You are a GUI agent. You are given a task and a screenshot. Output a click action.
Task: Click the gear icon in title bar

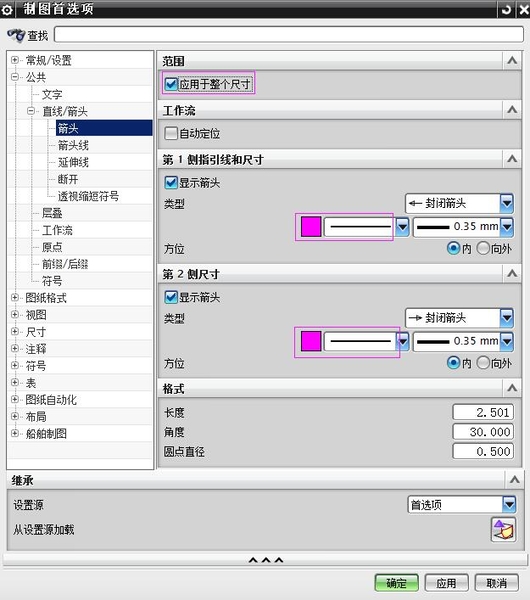pos(7,10)
